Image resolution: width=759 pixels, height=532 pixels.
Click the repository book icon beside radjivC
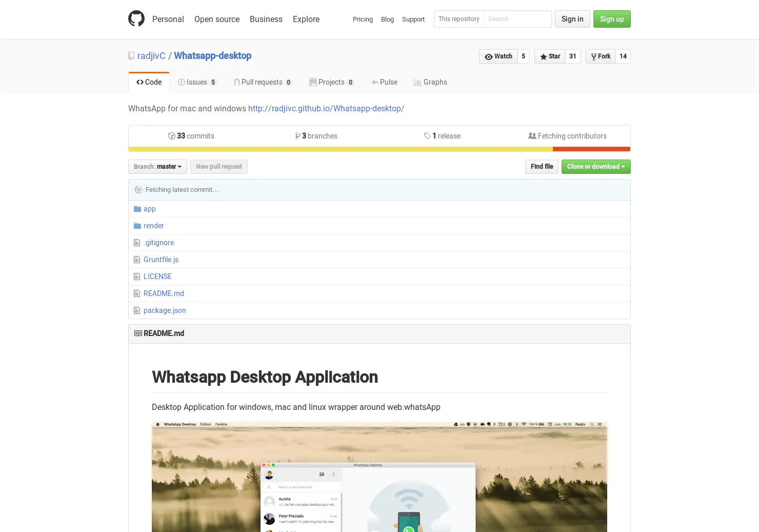click(131, 56)
